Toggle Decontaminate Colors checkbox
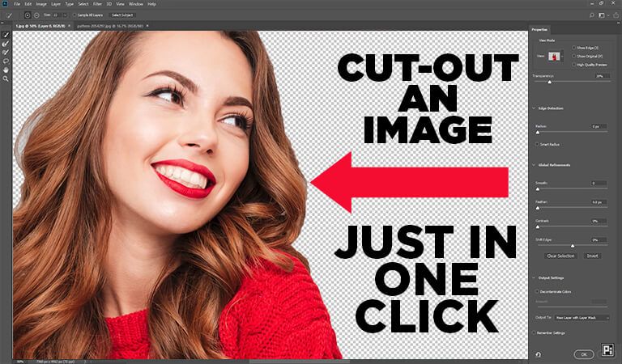This screenshot has width=622, height=364. point(537,291)
